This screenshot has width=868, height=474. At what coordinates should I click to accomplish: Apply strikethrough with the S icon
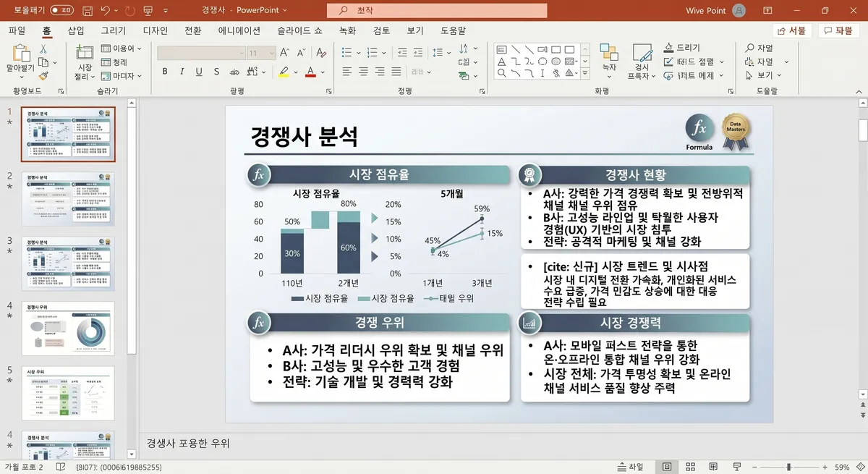[x=216, y=72]
